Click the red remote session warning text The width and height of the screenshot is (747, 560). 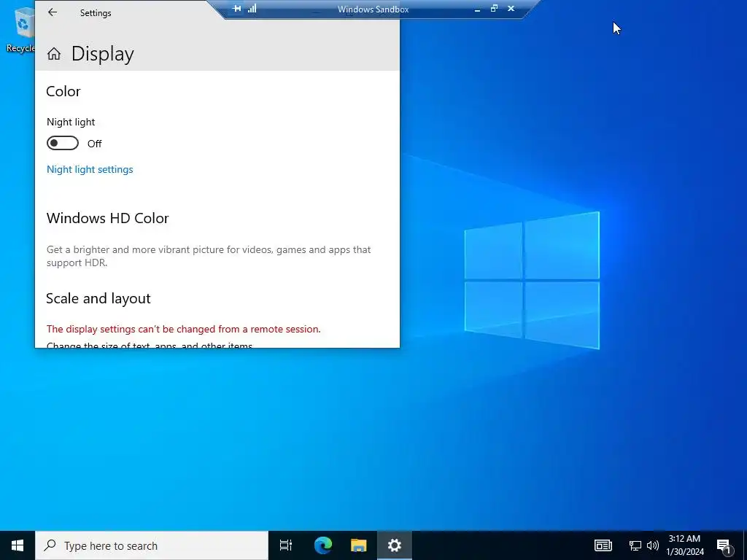183,329
